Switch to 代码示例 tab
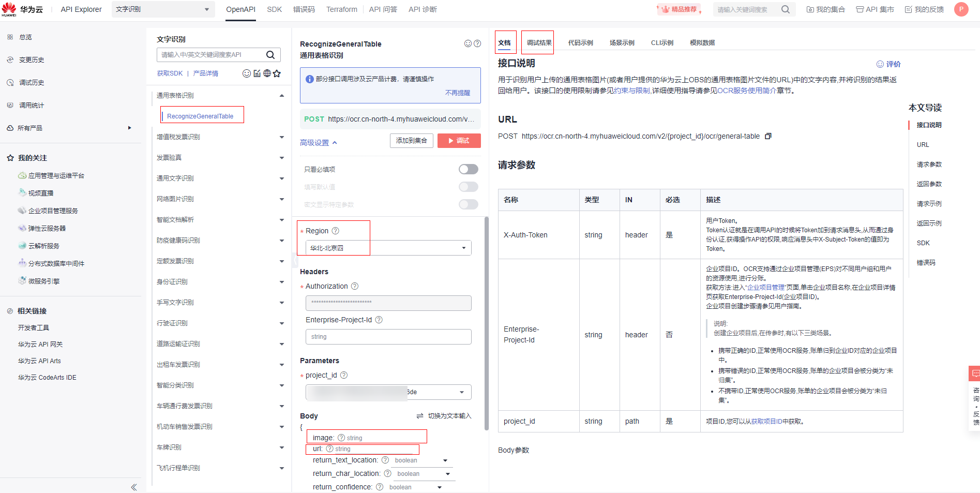The height and width of the screenshot is (493, 980). (580, 42)
